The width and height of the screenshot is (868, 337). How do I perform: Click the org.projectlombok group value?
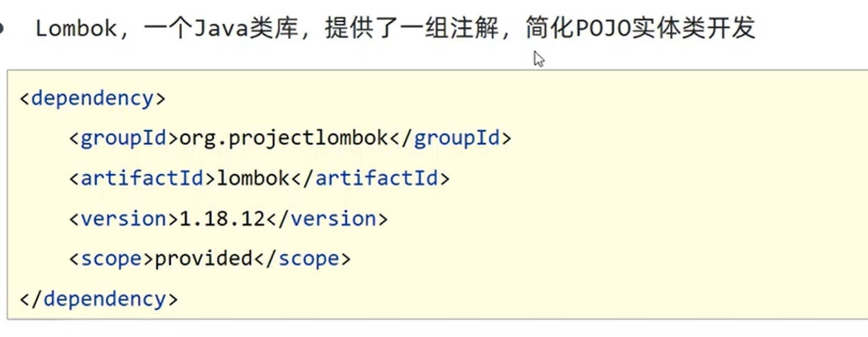tap(284, 138)
